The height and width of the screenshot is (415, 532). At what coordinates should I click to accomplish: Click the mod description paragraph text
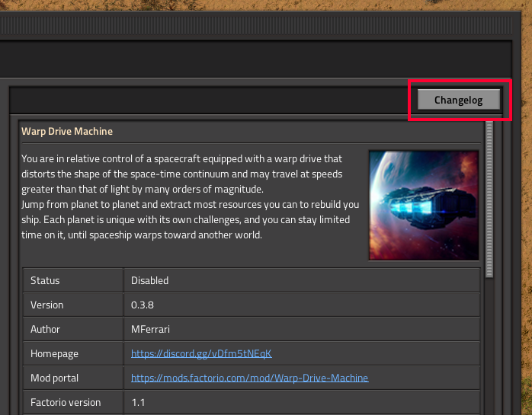[190, 196]
